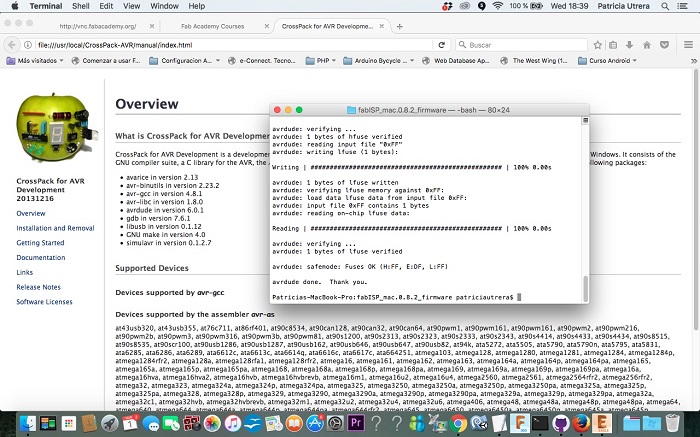Viewport: 700px width, 437px height.
Task: Open the Getting Started link
Action: [40, 243]
